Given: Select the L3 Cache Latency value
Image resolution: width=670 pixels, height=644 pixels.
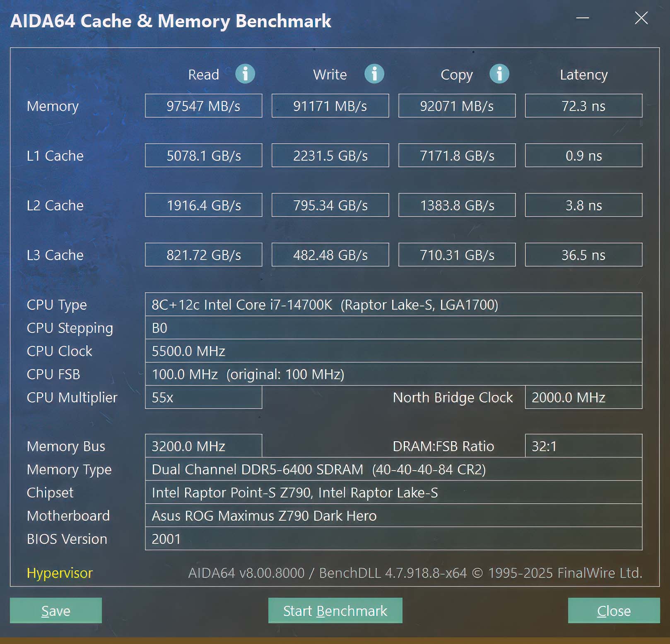Looking at the screenshot, I should pyautogui.click(x=583, y=255).
